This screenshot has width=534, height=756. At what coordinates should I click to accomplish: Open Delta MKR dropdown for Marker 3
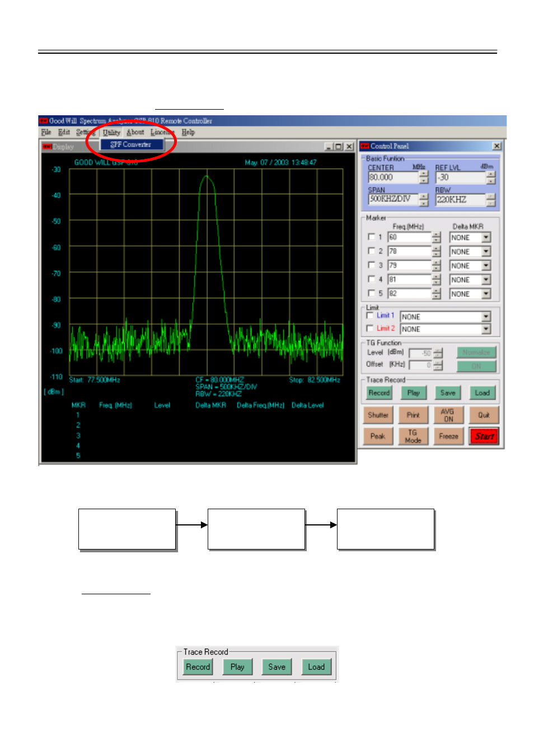tap(486, 265)
